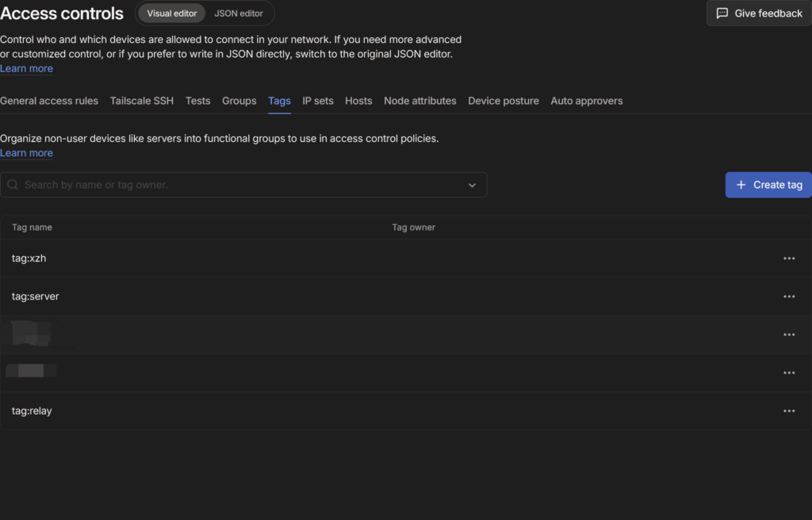
Task: Click Learn more under the Tags description
Action: (x=26, y=153)
